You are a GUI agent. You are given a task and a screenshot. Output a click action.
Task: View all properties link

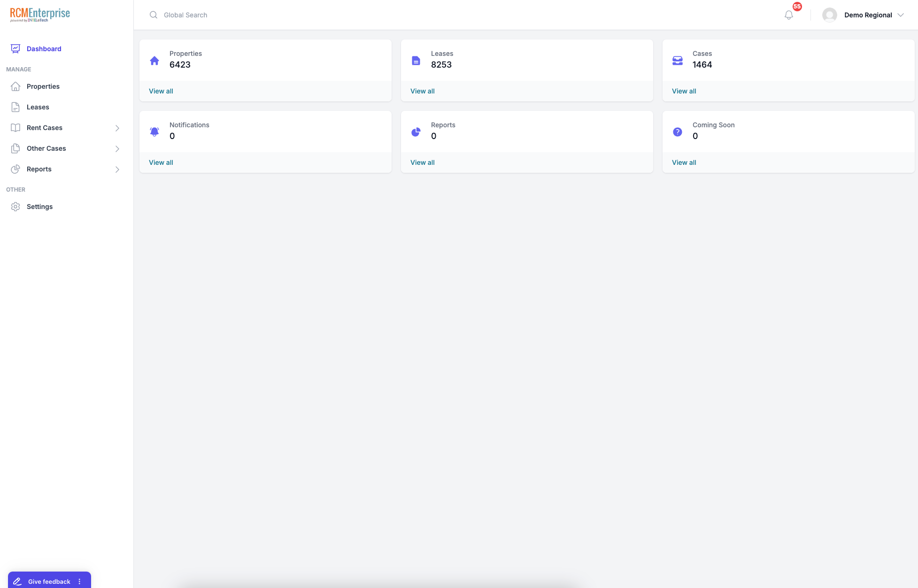pyautogui.click(x=161, y=91)
